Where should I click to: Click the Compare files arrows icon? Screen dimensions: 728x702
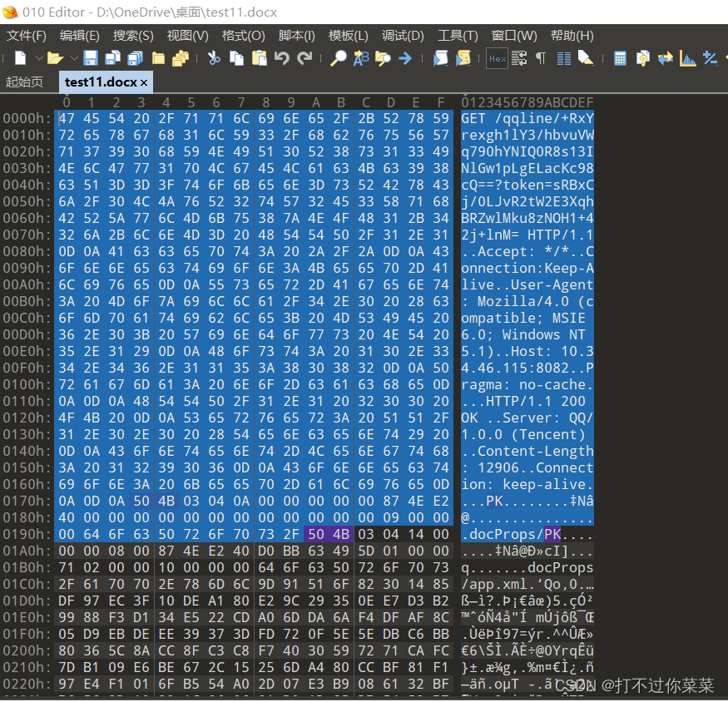[x=665, y=58]
